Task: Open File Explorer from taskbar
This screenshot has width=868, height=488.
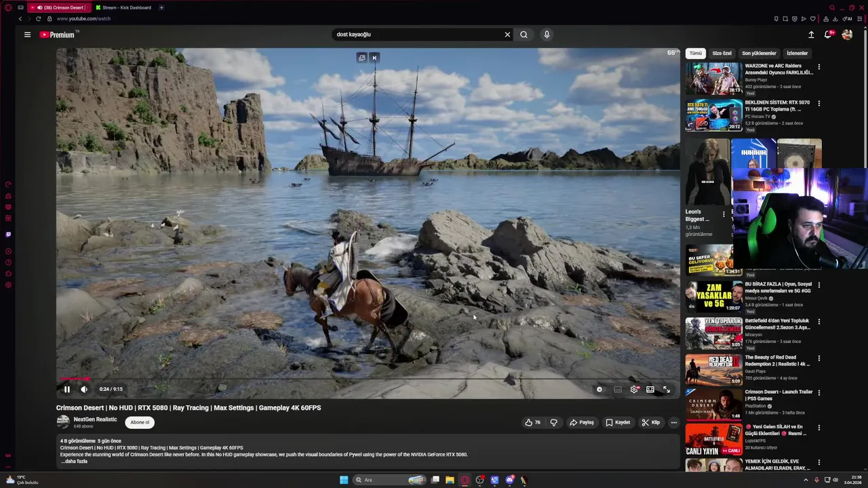Action: click(x=450, y=480)
